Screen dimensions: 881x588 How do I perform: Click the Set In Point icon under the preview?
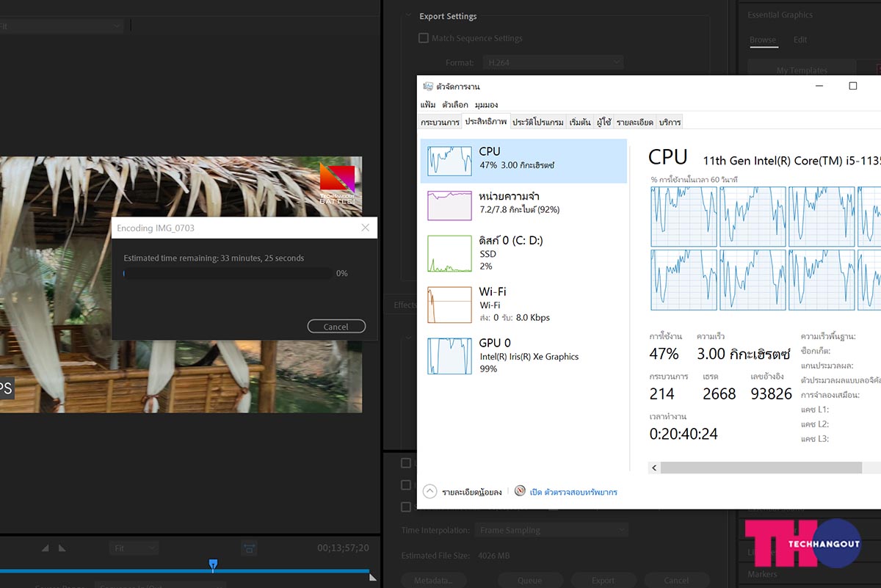46,548
